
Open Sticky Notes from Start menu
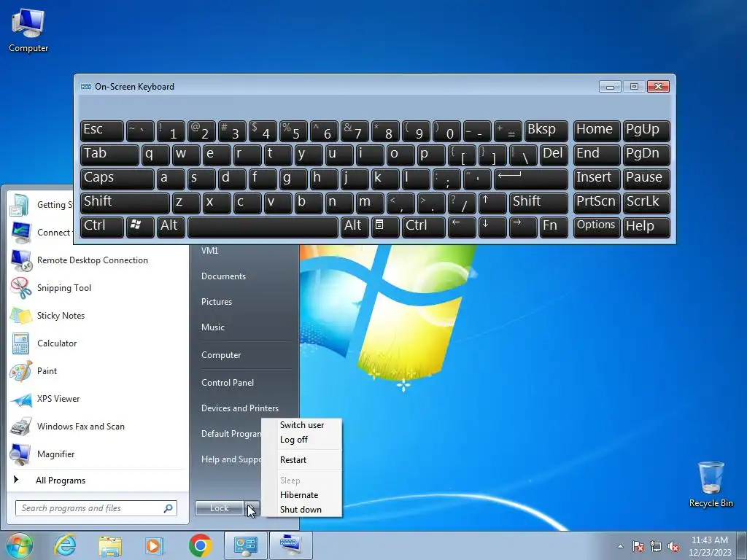tap(98, 315)
